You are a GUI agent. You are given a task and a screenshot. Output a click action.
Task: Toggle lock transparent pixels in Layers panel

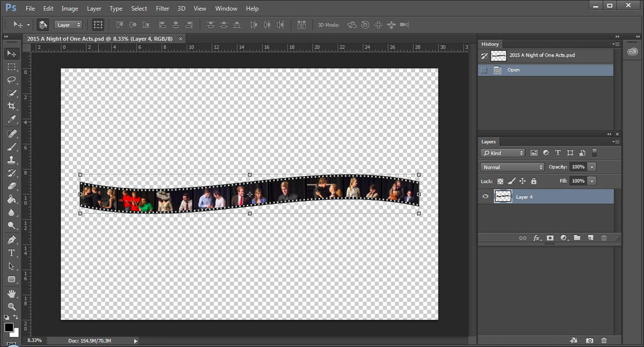tap(501, 181)
